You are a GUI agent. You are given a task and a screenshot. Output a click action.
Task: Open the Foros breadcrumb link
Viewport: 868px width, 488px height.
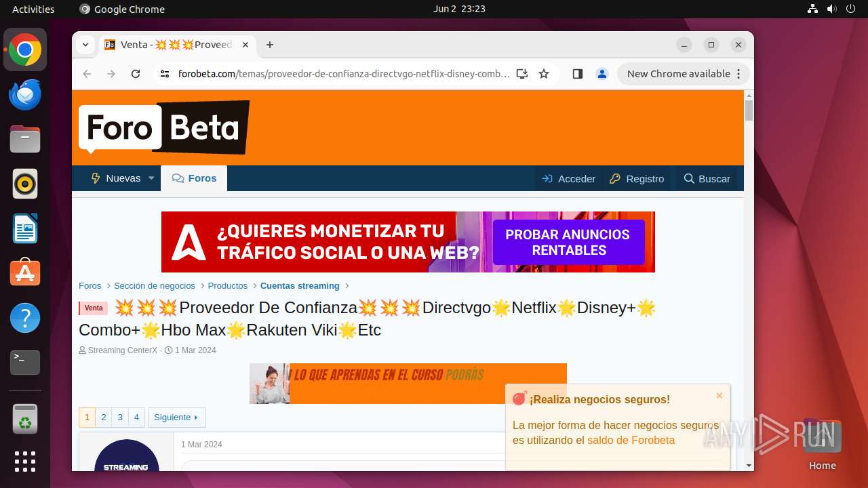[90, 286]
